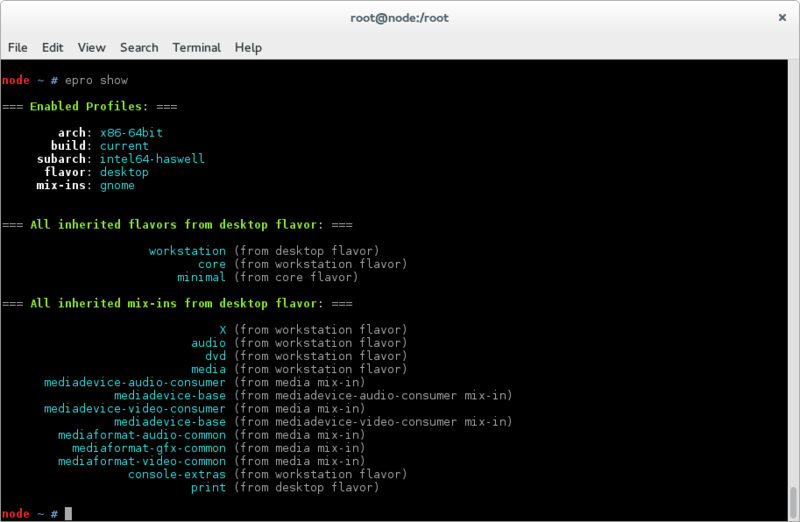The width and height of the screenshot is (800, 522).
Task: Open the Search menu
Action: [x=139, y=47]
